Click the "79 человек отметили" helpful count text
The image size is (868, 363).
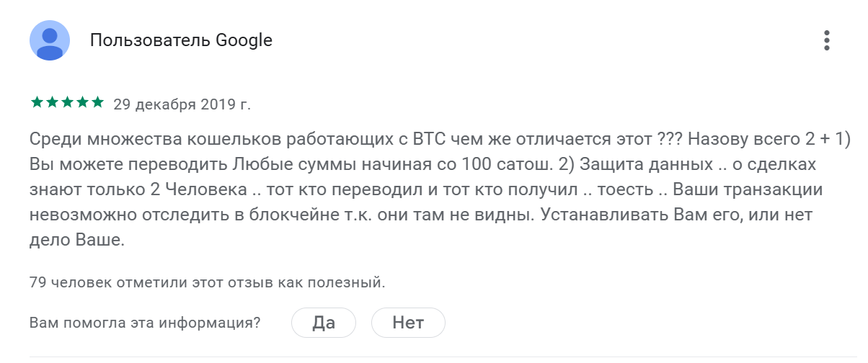[208, 282]
